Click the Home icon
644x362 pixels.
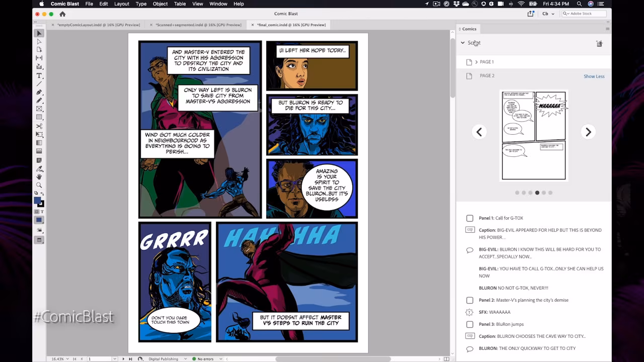(62, 14)
